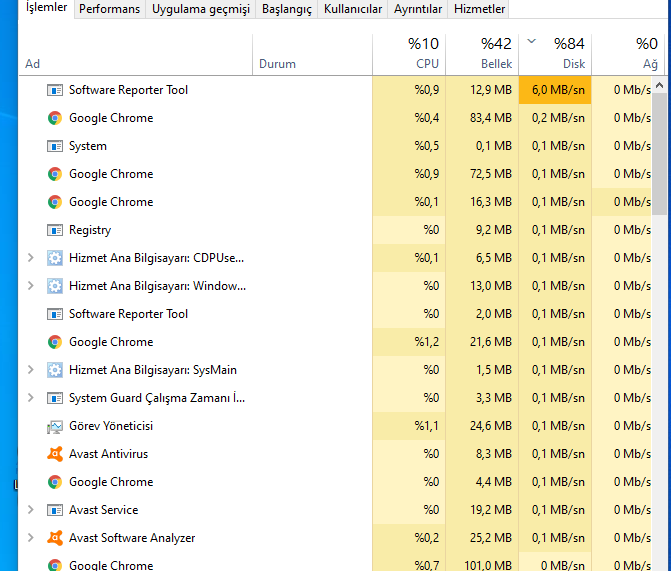Click the gear icon beside Hizmet Ana Bilgisayarı: SysMain
This screenshot has width=671, height=571.
click(55, 370)
